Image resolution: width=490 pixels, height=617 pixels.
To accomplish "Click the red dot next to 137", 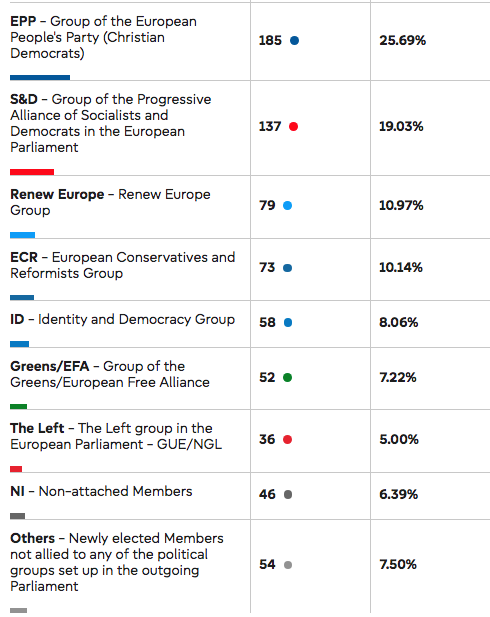I will (x=293, y=126).
